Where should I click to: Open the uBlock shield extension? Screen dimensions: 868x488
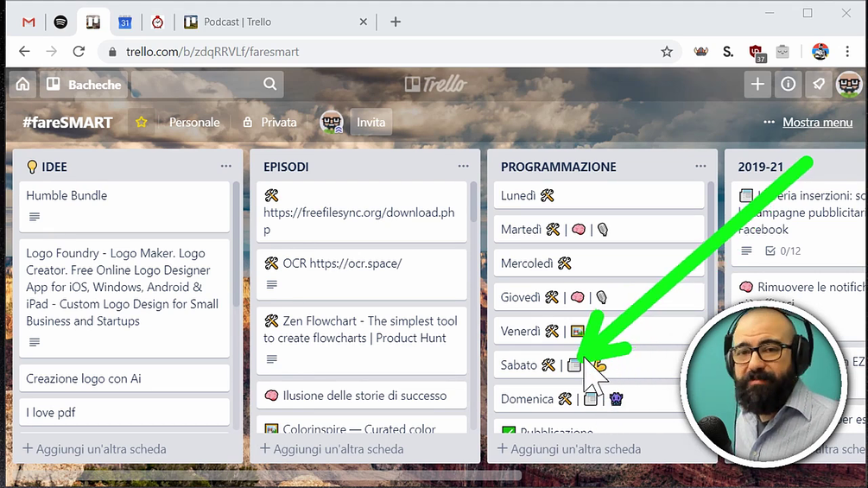(757, 53)
